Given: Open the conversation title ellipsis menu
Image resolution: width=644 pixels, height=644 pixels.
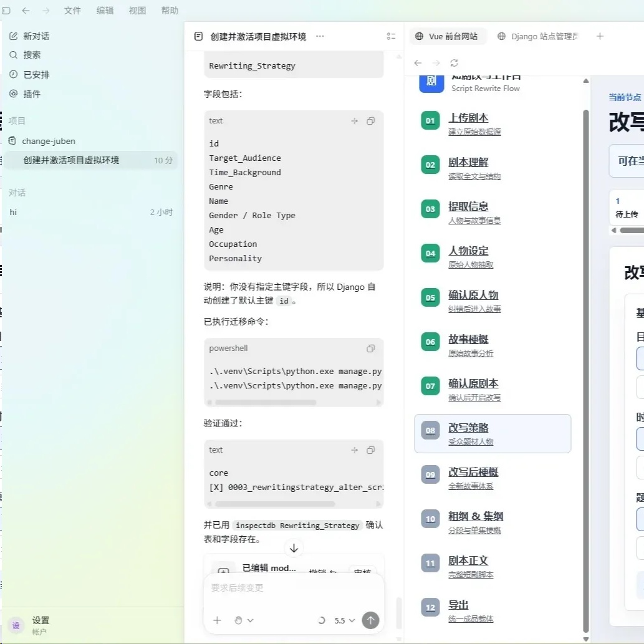Looking at the screenshot, I should coord(320,36).
